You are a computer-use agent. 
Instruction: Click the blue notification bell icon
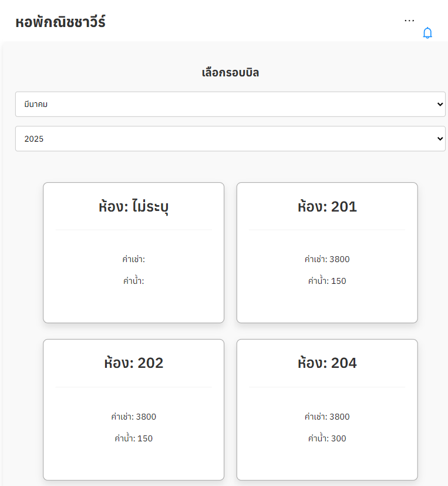pos(427,33)
